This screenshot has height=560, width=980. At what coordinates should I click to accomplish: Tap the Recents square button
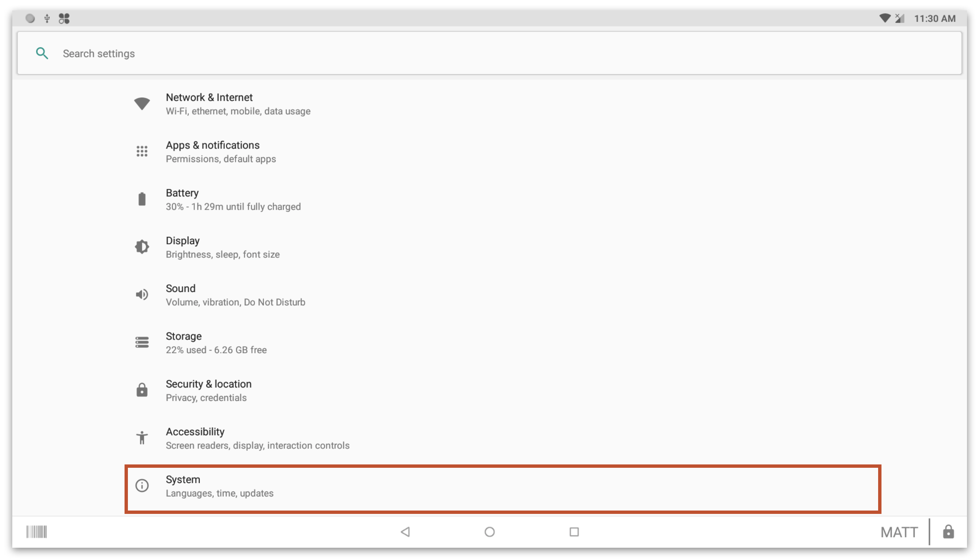pyautogui.click(x=574, y=532)
